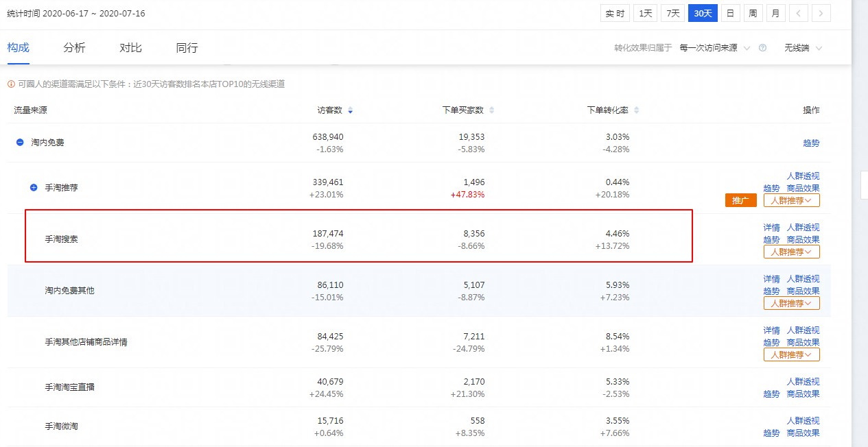Go to next period arrow button

[821, 13]
